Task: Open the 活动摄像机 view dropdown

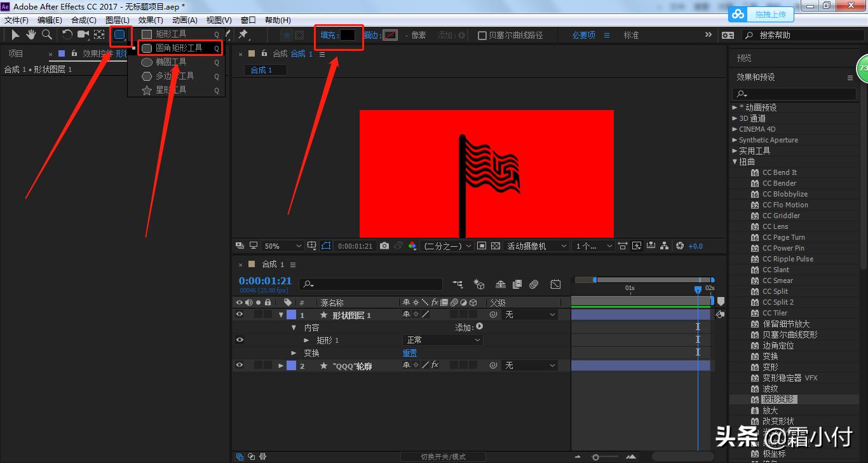Action: pyautogui.click(x=537, y=246)
